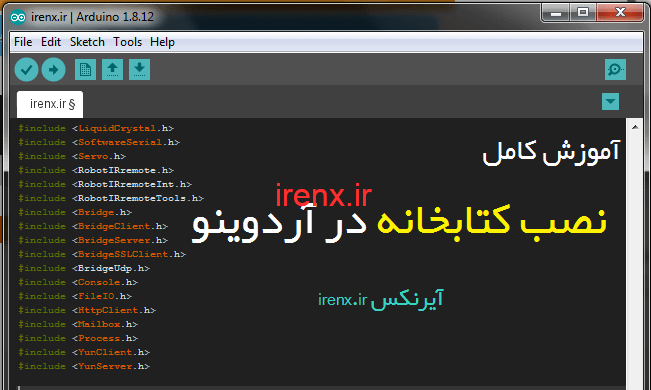
Task: Click the BridgeUdp.h include line
Action: pyautogui.click(x=84, y=268)
